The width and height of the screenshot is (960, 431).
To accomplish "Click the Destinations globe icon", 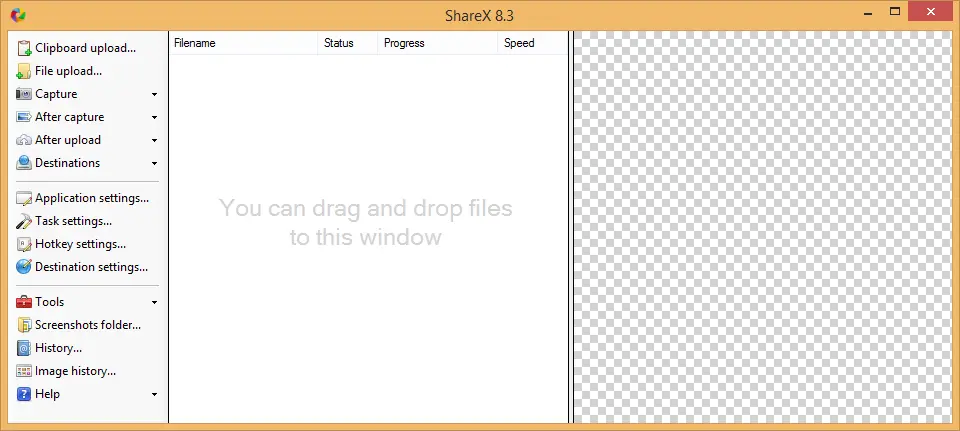I will 24,163.
